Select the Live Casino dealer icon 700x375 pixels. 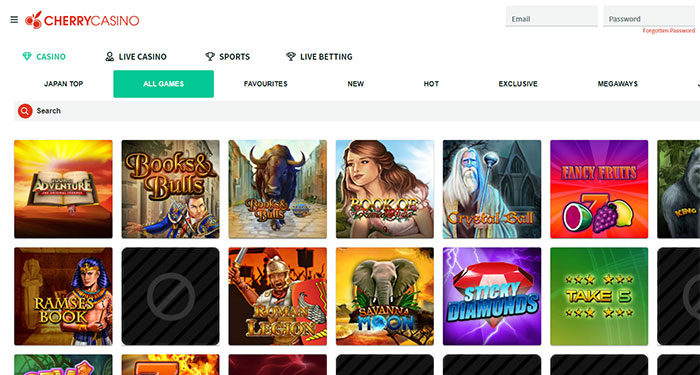[109, 57]
